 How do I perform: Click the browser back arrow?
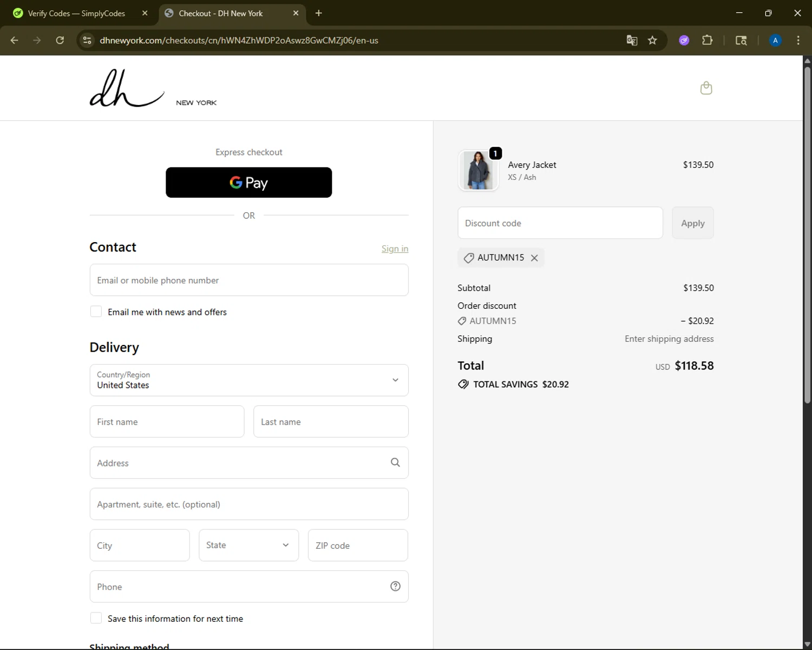pyautogui.click(x=15, y=40)
